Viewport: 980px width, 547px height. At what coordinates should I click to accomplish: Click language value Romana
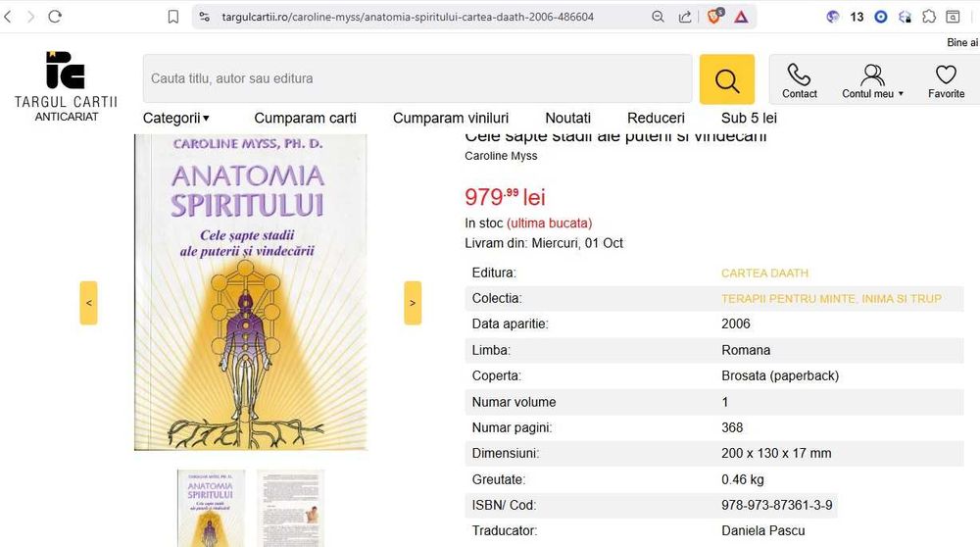tap(746, 350)
